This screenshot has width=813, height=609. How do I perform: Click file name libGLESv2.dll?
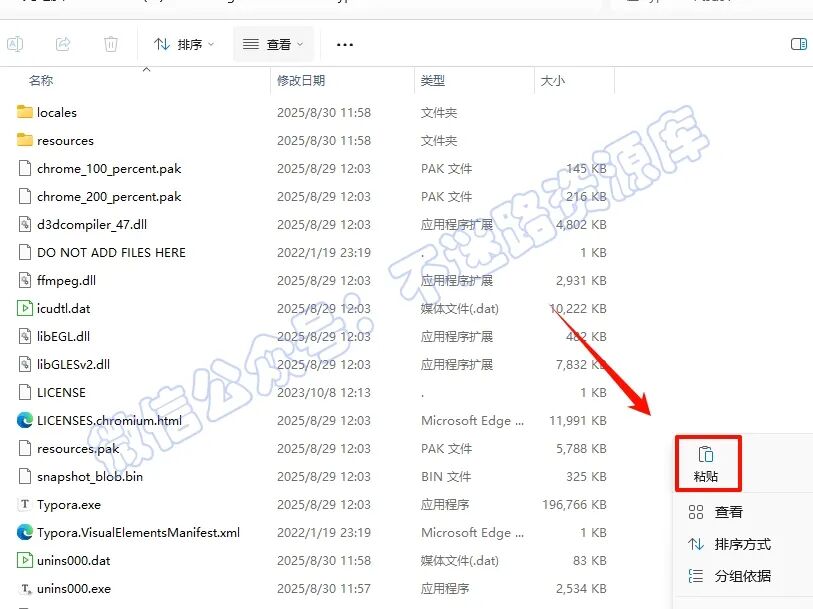pyautogui.click(x=73, y=364)
